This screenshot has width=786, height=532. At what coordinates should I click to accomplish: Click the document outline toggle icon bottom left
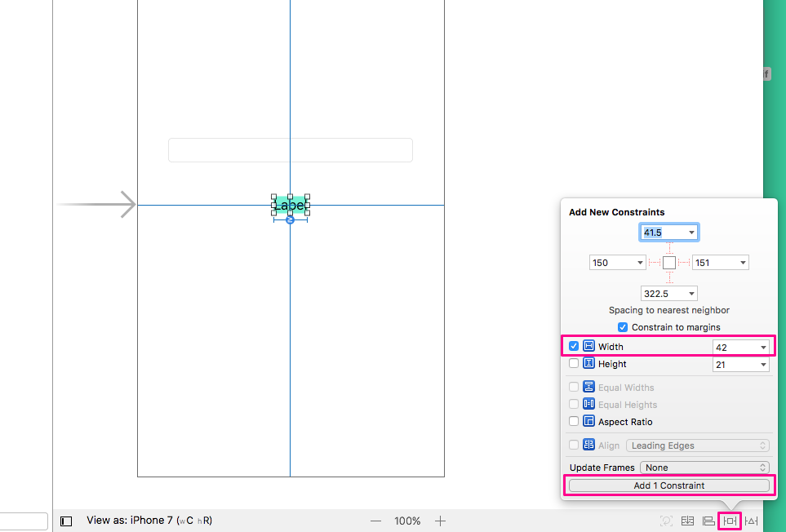point(65,520)
